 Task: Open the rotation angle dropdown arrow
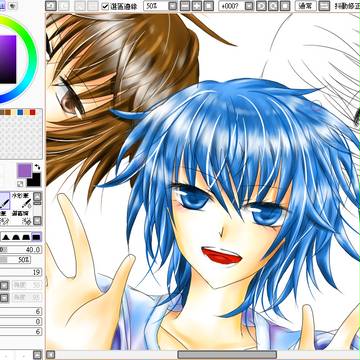[249, 6]
